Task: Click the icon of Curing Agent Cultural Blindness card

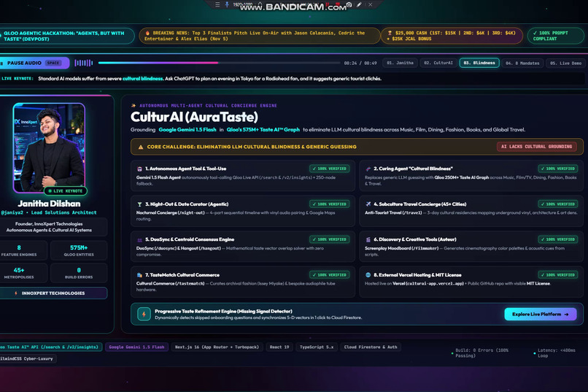Action: 368,169
